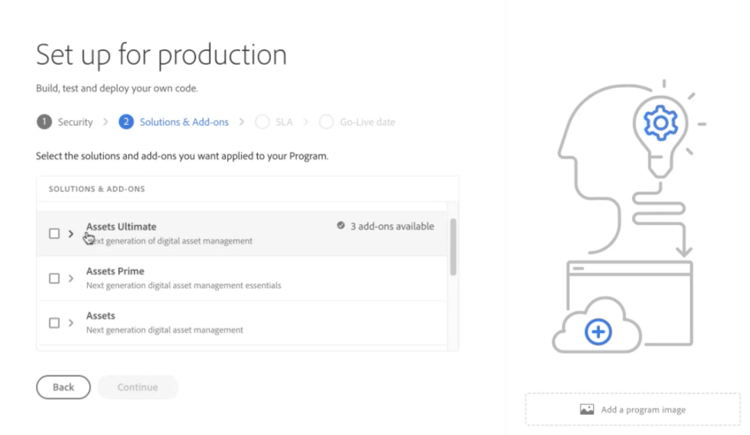Screen dimensions: 750x435
Task: Click the step 1 Security circle icon
Action: tap(44, 122)
